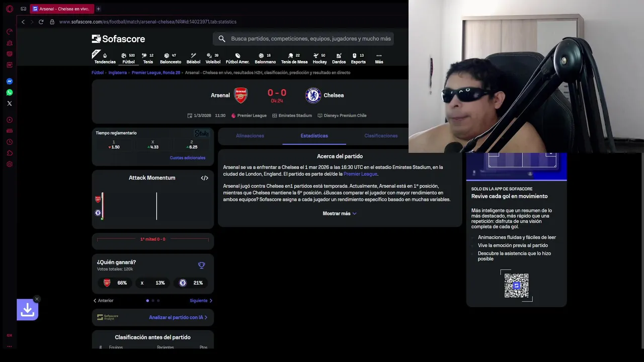This screenshot has height=362, width=644.
Task: Click the download arrow floating button
Action: (28, 310)
